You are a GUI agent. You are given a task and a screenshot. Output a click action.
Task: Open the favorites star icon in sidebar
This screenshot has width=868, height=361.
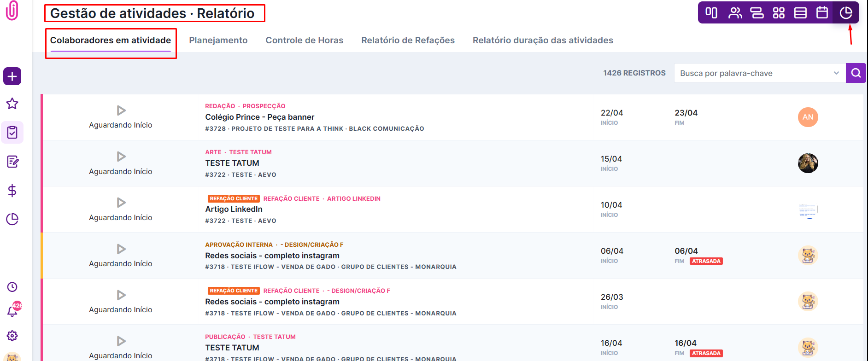coord(12,104)
